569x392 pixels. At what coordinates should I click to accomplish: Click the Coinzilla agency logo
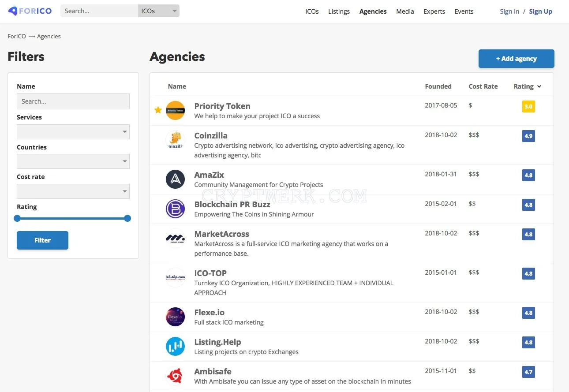click(x=175, y=140)
